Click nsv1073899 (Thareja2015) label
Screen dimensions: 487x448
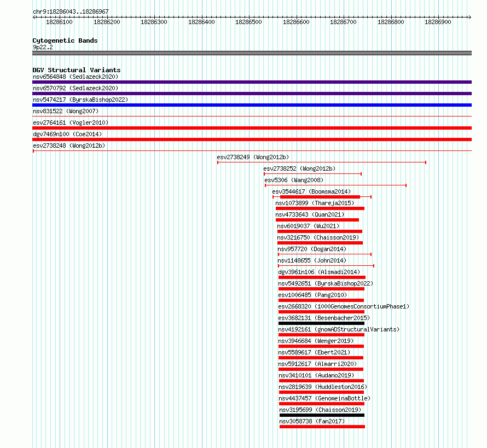coord(315,203)
